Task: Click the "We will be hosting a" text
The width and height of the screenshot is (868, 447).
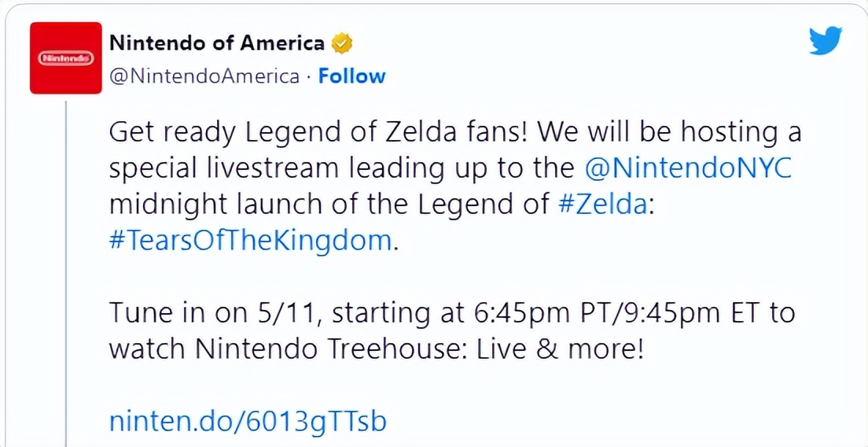Action: click(x=668, y=132)
